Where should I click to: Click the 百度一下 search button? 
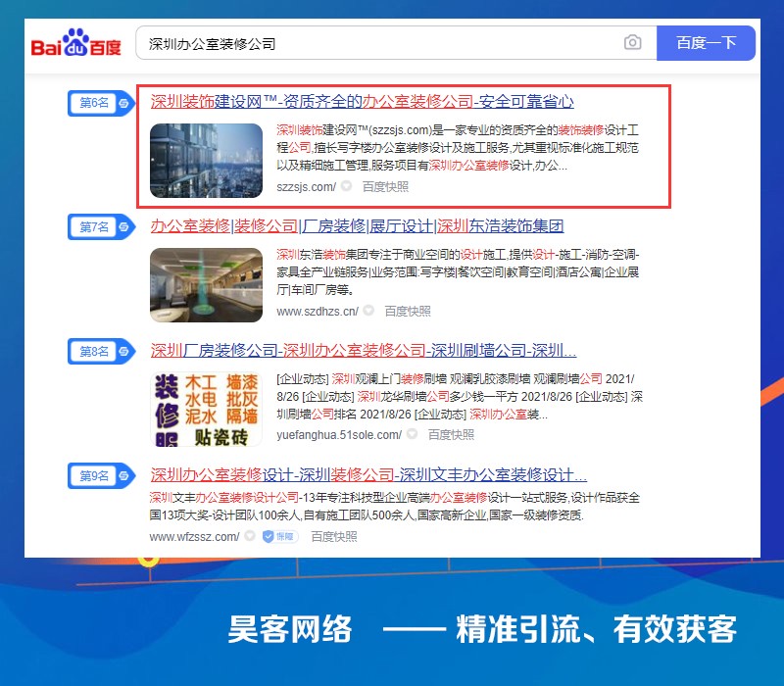[706, 43]
